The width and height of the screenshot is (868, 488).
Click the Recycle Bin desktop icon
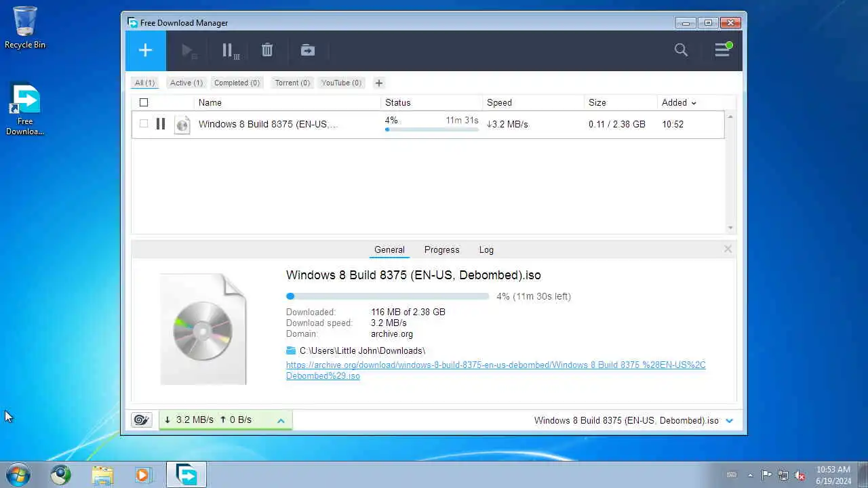point(25,27)
